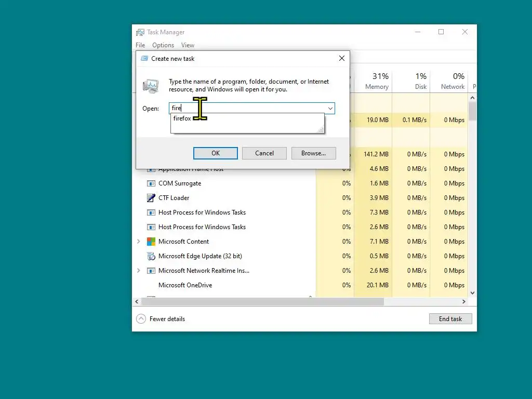Click the Cancel button
This screenshot has width=532, height=399.
tap(264, 153)
